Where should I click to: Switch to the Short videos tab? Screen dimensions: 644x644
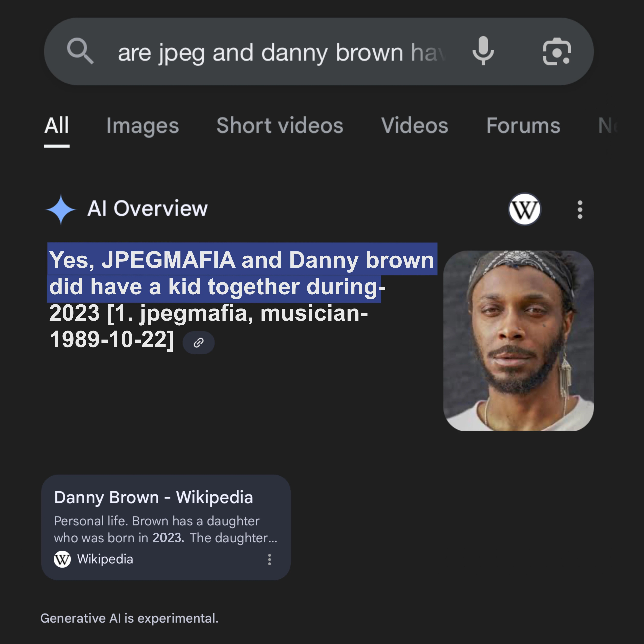coord(280,126)
